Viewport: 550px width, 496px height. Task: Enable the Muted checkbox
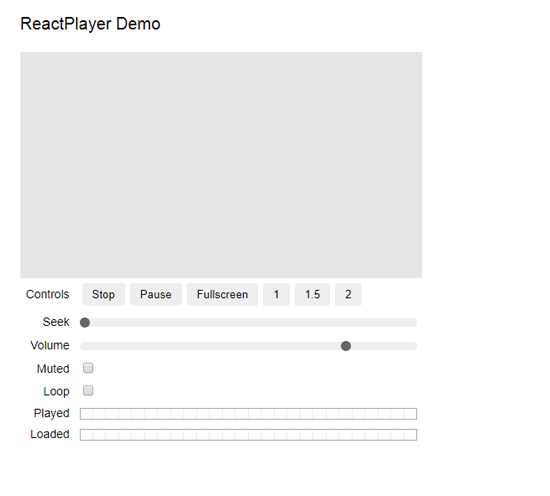coord(88,368)
